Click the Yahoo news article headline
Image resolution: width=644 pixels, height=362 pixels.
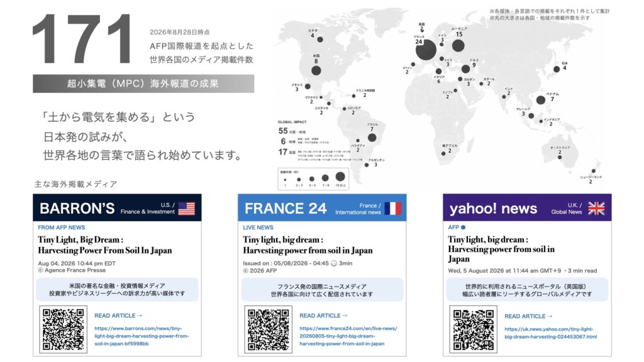point(501,249)
